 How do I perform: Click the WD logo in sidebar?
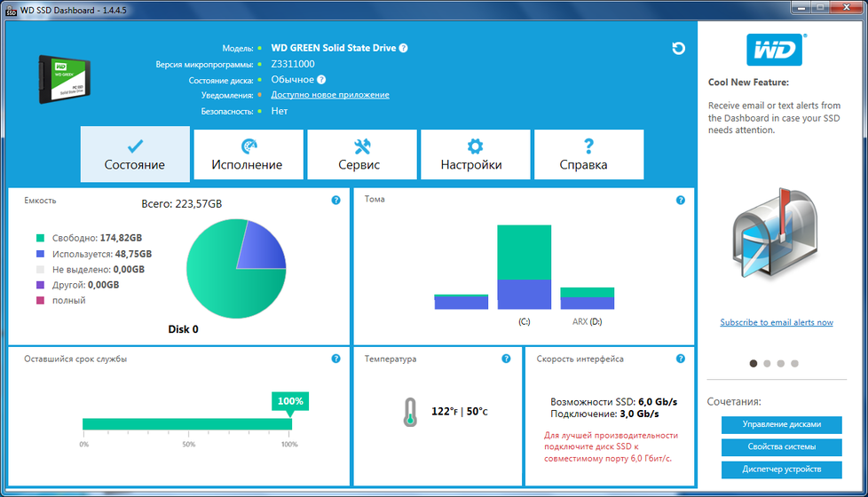click(x=777, y=51)
